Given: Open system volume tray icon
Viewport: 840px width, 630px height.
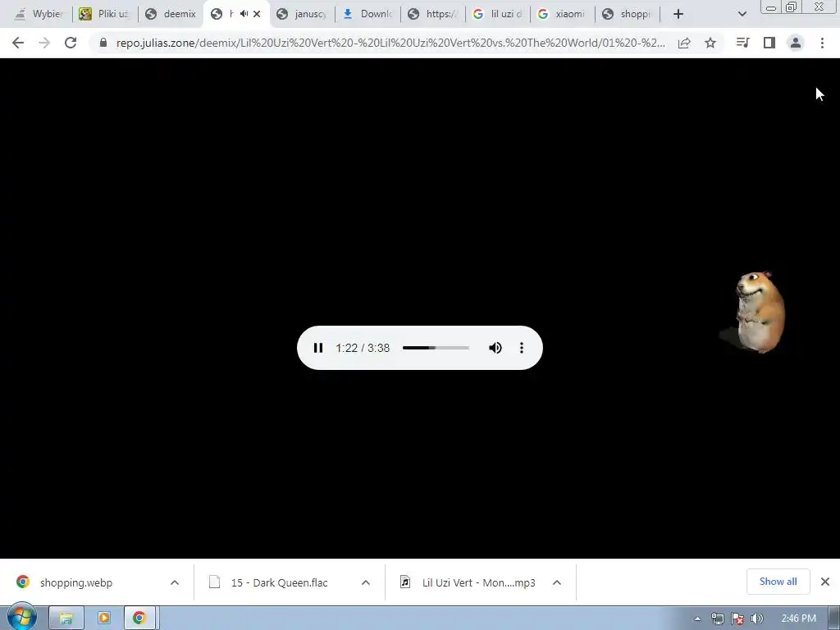Looking at the screenshot, I should click(x=757, y=619).
